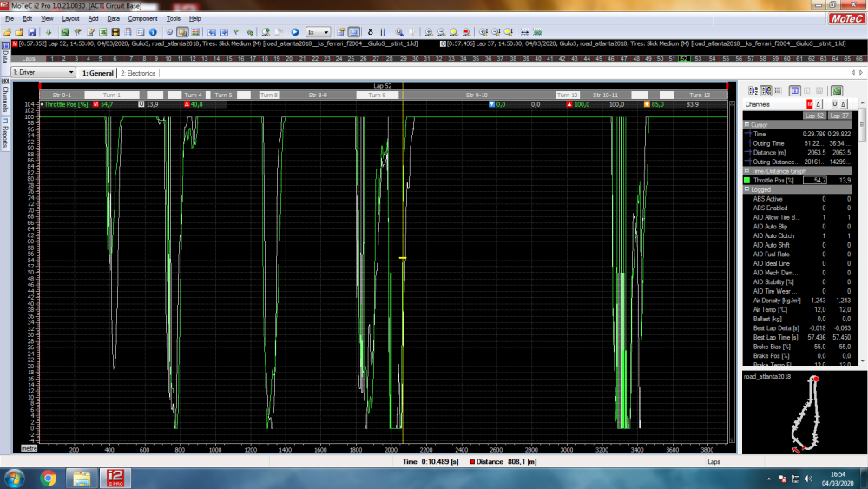Open the Reports side panel tab
Viewport: 868px width, 489px height.
pos(5,135)
